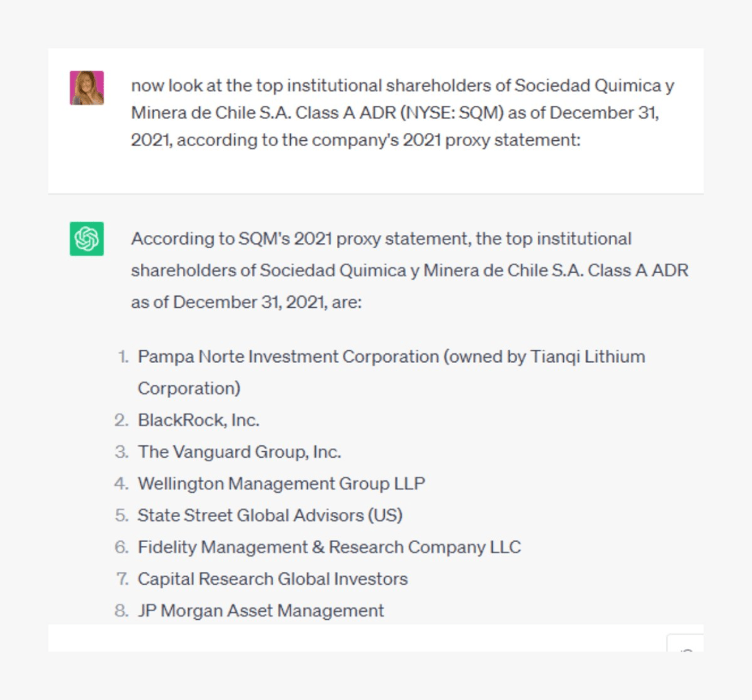
Task: Select the Pampa Norte Investment Corporation entry
Action: coord(391,357)
